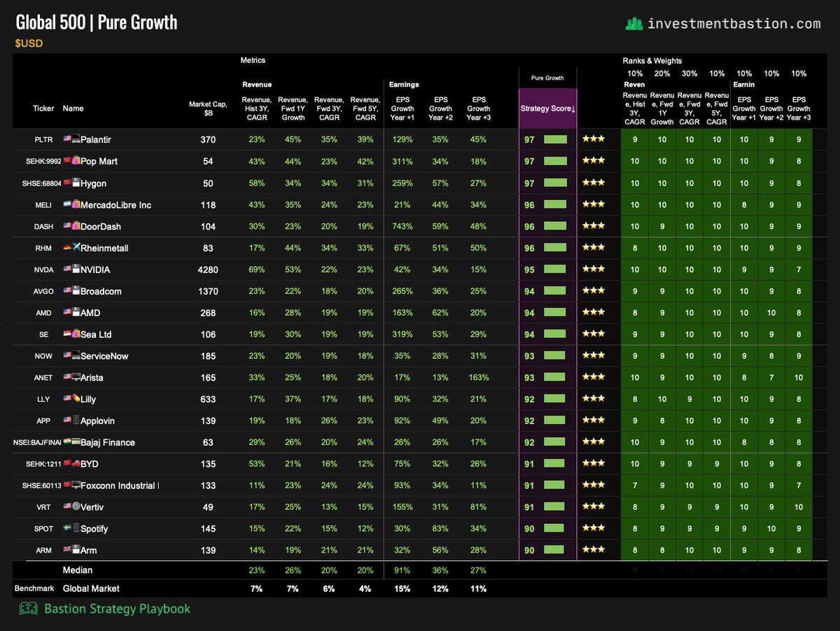Click the flag icons next to MercadoLibre Inc
The image size is (840, 631).
(x=71, y=205)
